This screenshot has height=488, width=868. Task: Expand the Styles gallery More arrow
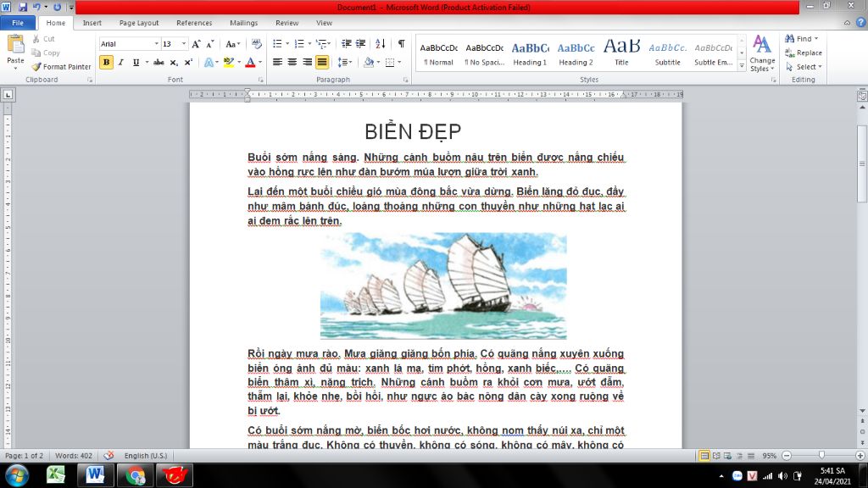pos(742,65)
